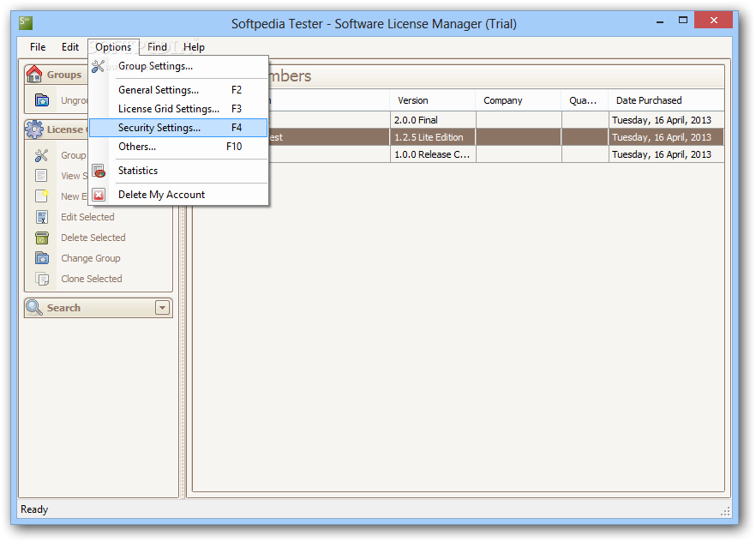Click Change Group link

click(x=91, y=258)
